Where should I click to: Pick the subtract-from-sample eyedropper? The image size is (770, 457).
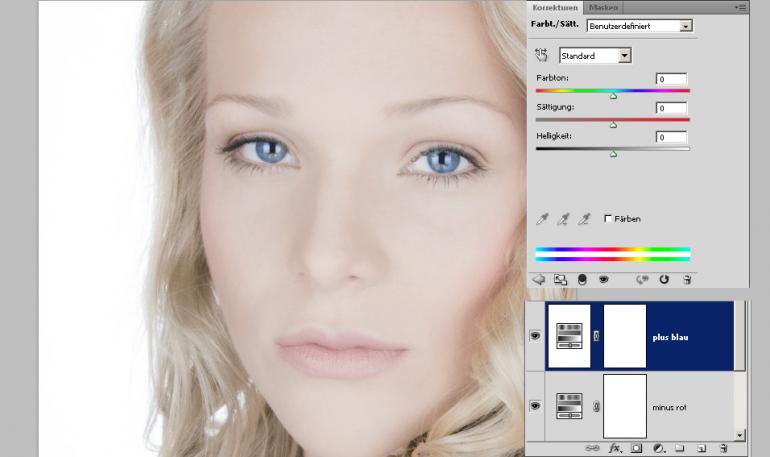[584, 219]
